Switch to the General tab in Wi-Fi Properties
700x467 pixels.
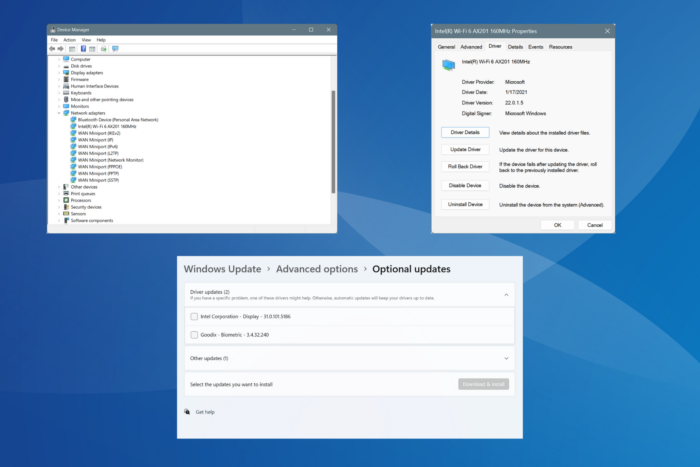(446, 47)
